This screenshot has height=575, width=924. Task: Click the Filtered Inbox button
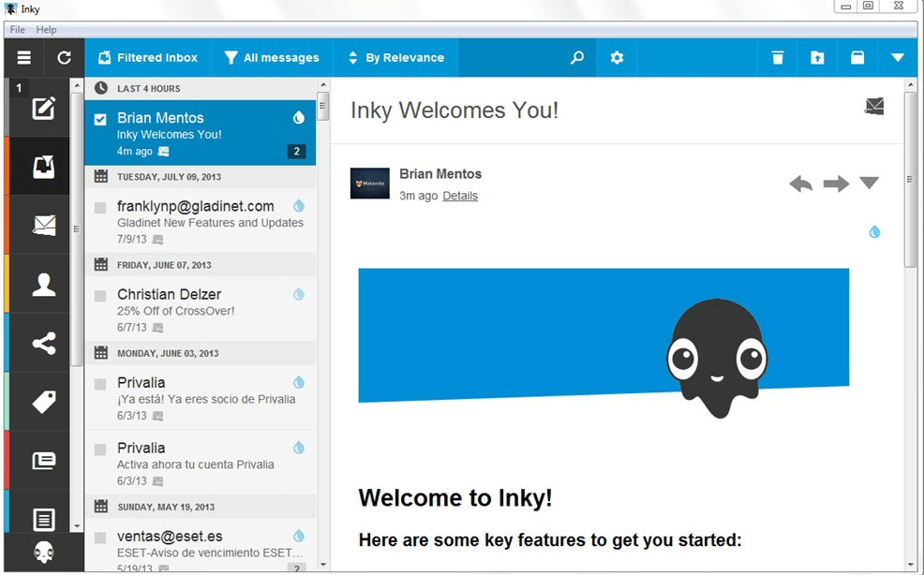[x=147, y=58]
